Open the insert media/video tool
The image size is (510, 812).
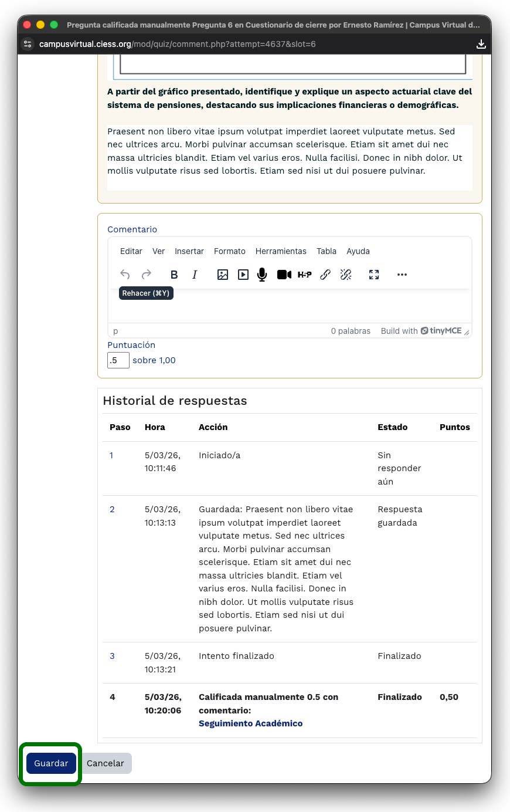click(243, 275)
